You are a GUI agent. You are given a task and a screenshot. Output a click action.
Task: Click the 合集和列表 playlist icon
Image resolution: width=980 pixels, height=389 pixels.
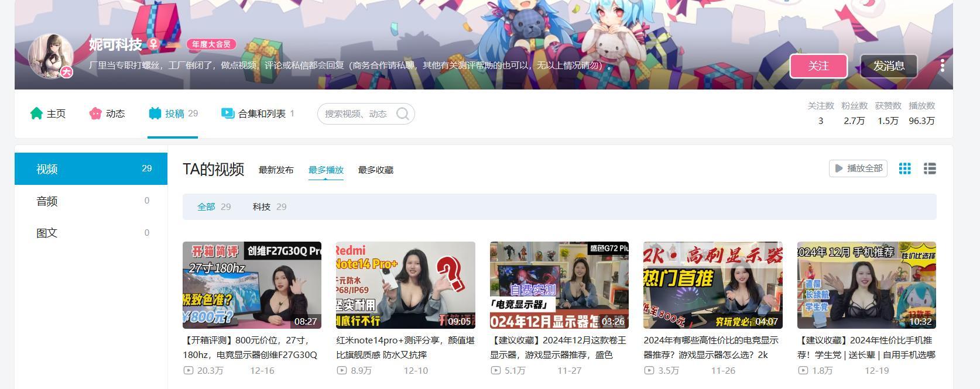point(228,113)
